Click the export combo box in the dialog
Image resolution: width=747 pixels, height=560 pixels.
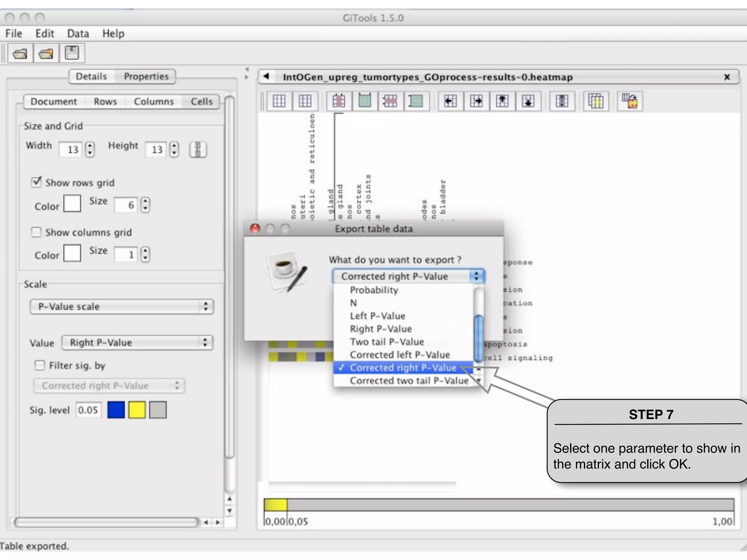[x=408, y=276]
